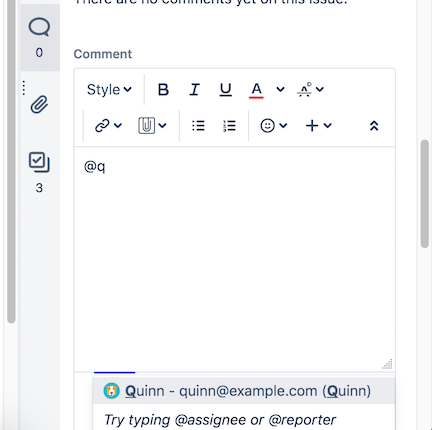This screenshot has height=430, width=432.
Task: Insert a numbered list
Action: [229, 126]
